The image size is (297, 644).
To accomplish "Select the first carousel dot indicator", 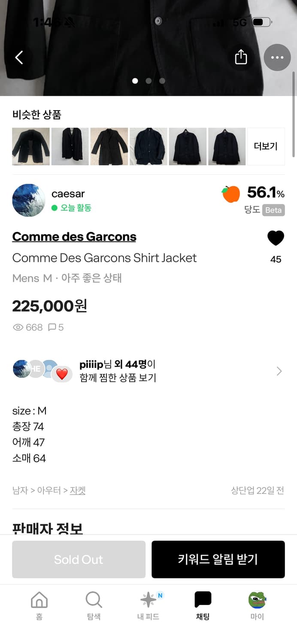I will (x=136, y=81).
